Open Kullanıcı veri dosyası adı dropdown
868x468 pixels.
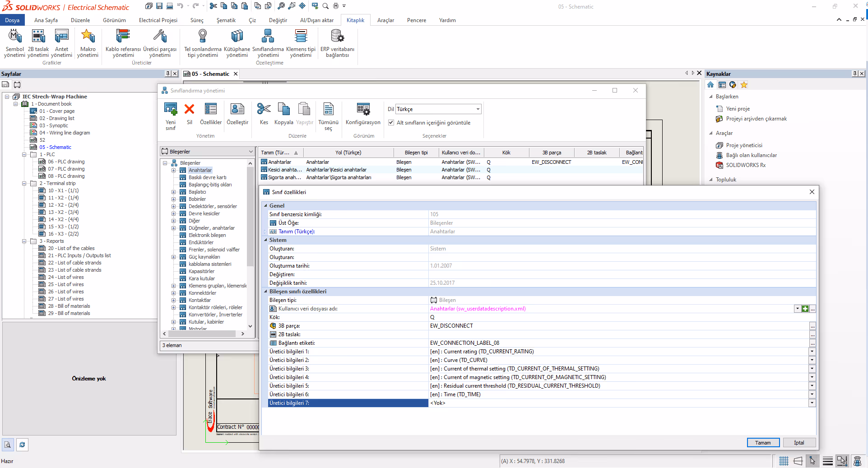pos(798,309)
